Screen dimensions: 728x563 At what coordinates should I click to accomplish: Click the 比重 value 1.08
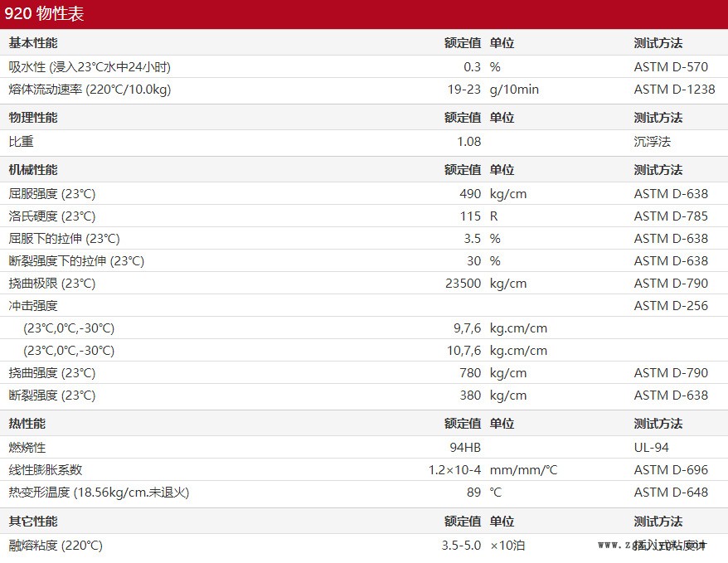(468, 141)
